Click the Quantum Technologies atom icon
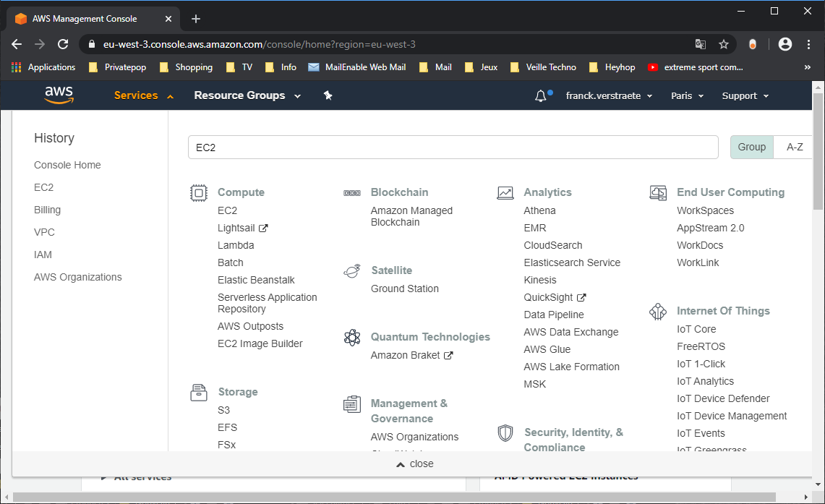This screenshot has width=825, height=504. 352,337
